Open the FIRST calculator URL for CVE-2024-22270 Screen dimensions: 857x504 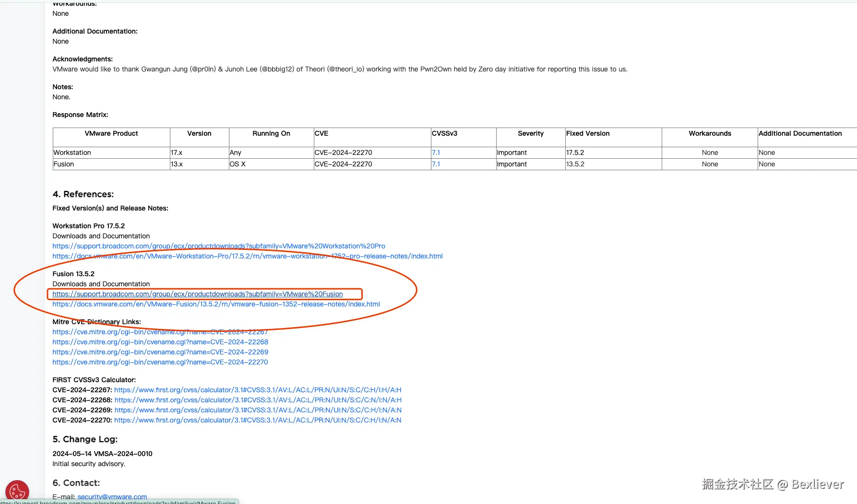[258, 420]
